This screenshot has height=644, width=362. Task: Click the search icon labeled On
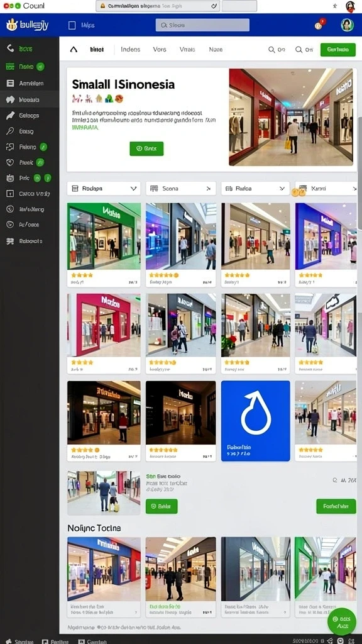(x=271, y=50)
